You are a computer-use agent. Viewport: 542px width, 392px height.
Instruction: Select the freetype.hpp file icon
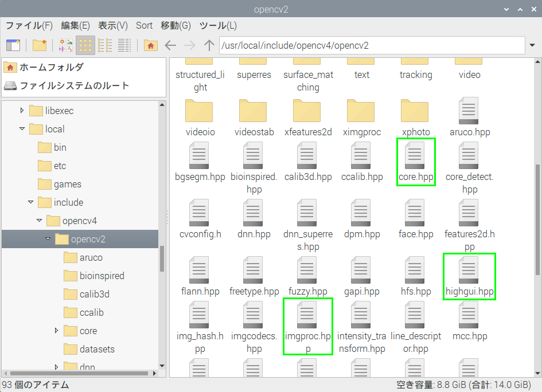point(253,270)
